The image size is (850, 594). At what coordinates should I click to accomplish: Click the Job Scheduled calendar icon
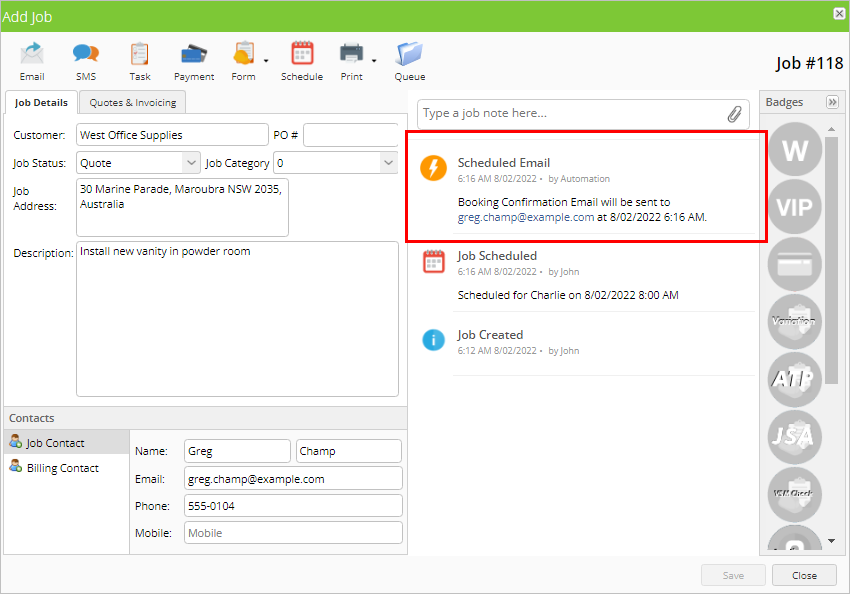click(434, 261)
